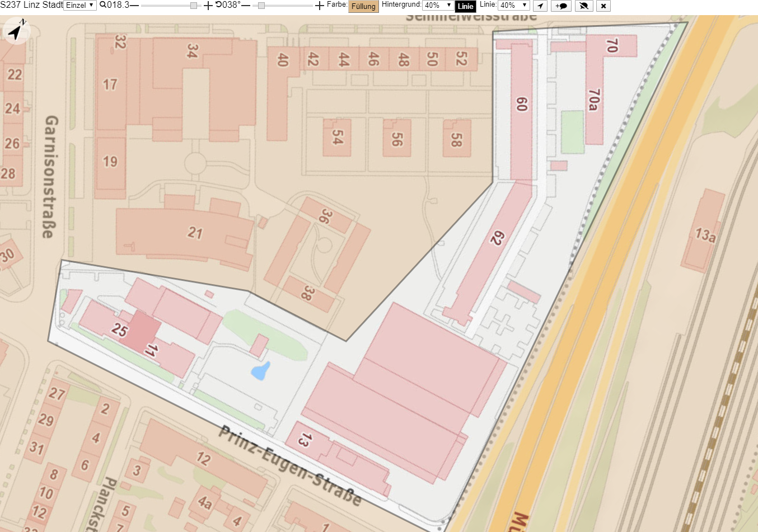The width and height of the screenshot is (758, 532).
Task: Open the Linie 40% opacity dropdown
Action: [513, 5]
